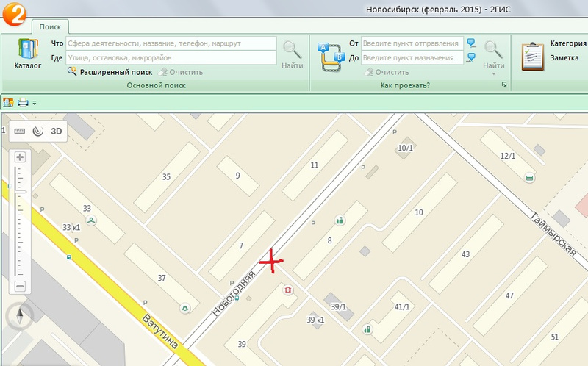
Task: Focus the От departure point field
Action: 412,43
